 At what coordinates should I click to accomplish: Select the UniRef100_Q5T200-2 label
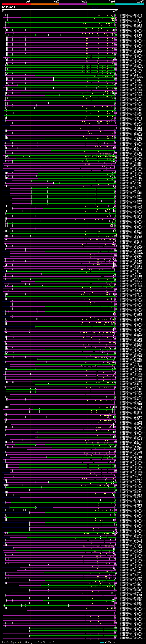pos(132,67)
